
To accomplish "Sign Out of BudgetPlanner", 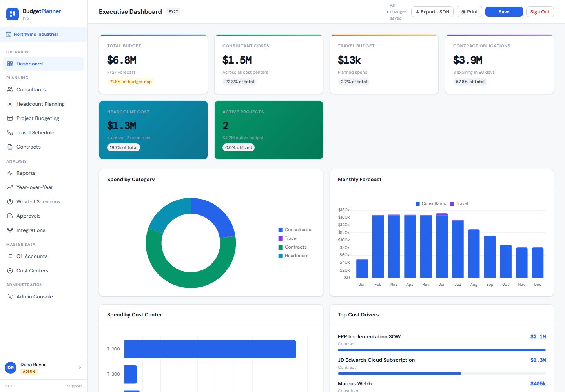I will coord(540,12).
